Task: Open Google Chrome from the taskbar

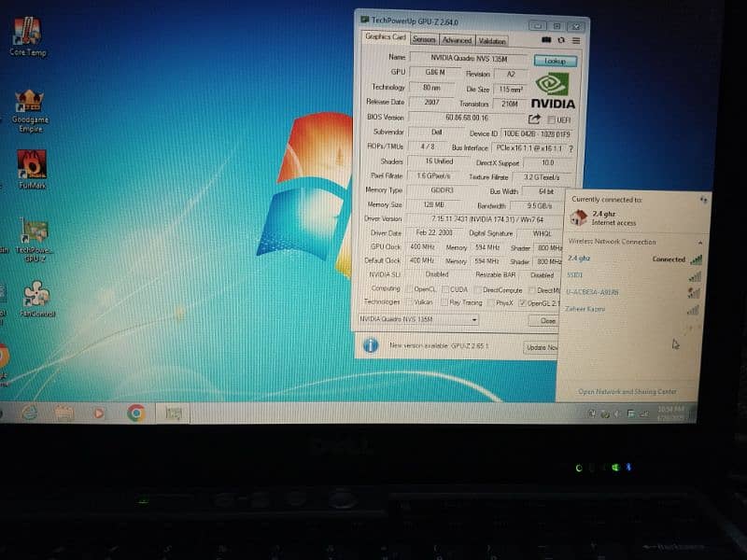Action: (x=136, y=413)
